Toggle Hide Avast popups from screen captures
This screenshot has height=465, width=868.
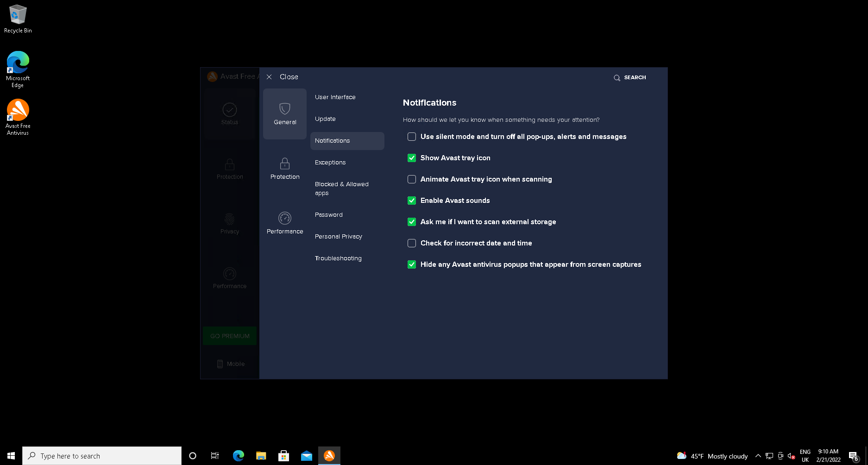tap(412, 264)
